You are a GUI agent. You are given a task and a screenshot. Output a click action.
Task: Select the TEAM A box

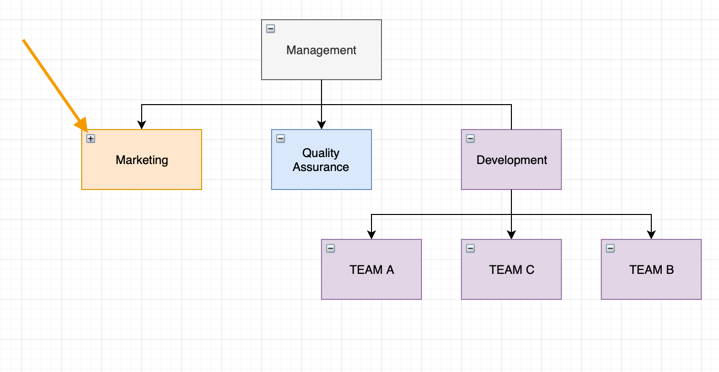point(371,269)
